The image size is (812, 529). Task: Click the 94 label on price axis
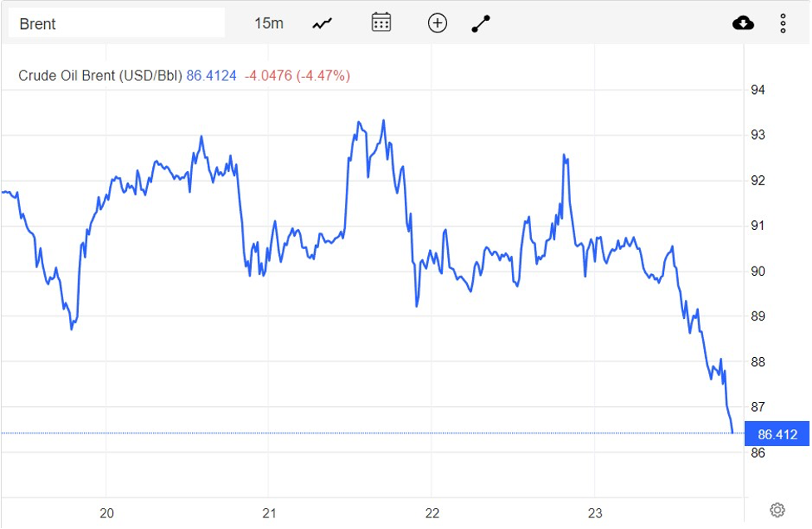[x=758, y=90]
